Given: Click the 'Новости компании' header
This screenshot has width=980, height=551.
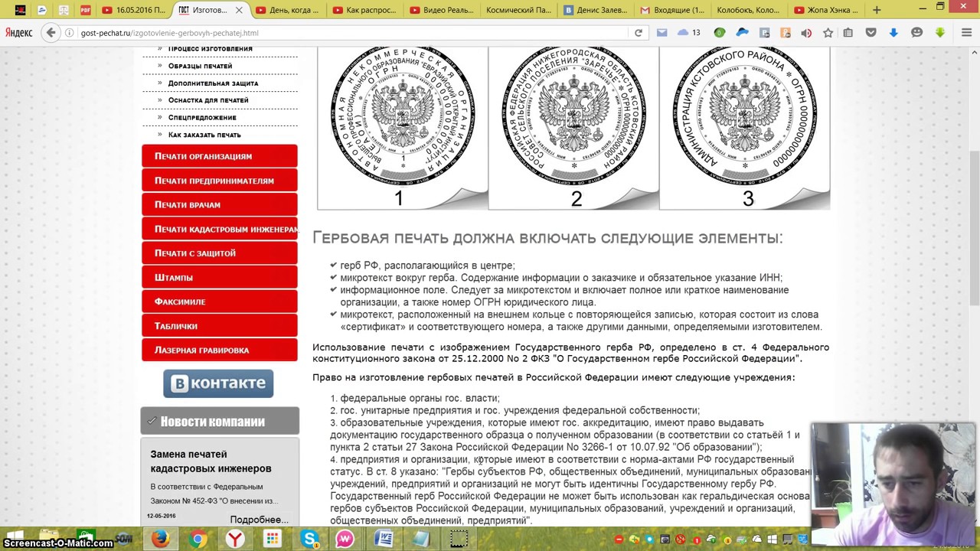Looking at the screenshot, I should point(220,421).
